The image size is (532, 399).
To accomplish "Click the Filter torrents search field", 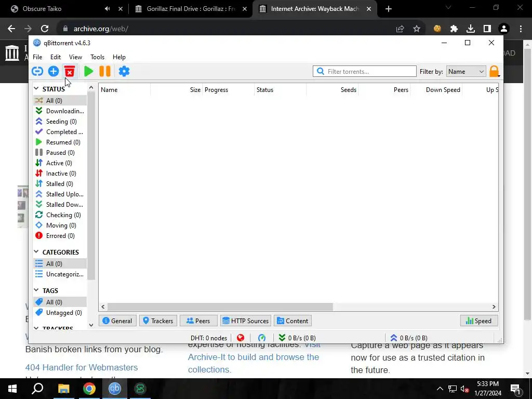I will click(x=365, y=71).
